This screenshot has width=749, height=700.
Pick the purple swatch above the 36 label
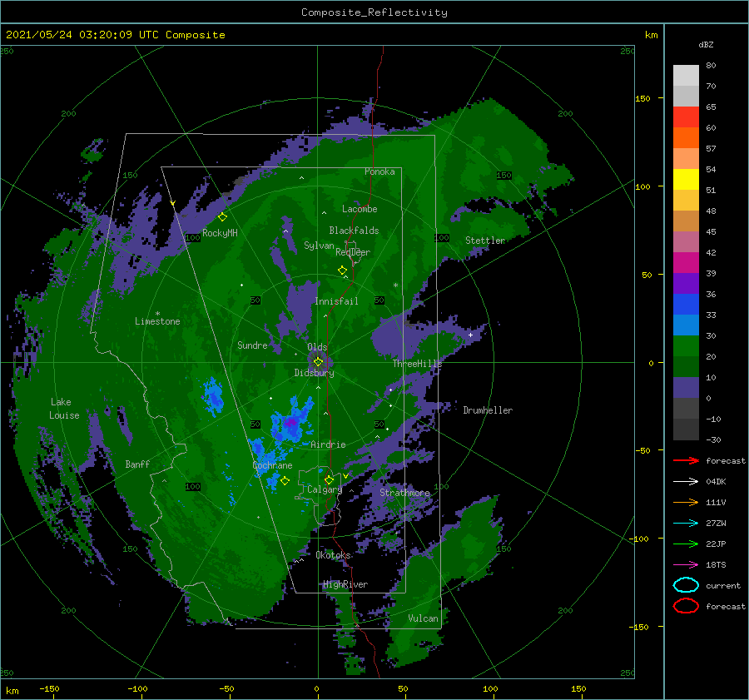tap(686, 283)
